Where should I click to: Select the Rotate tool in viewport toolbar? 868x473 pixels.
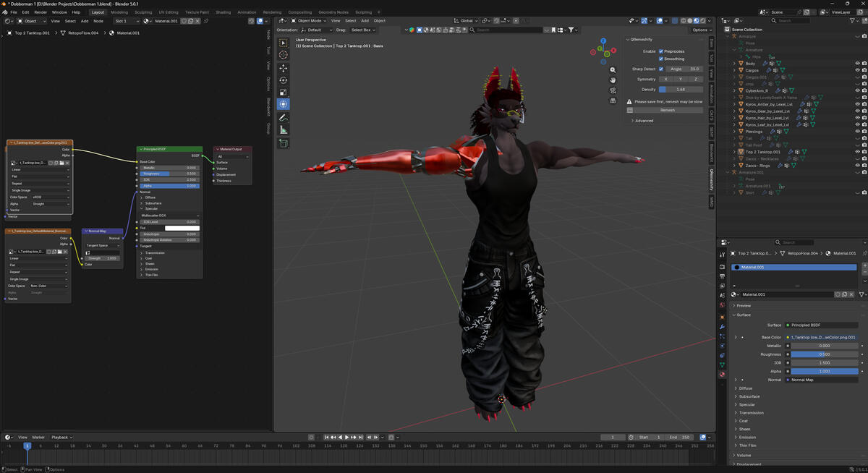pos(284,80)
